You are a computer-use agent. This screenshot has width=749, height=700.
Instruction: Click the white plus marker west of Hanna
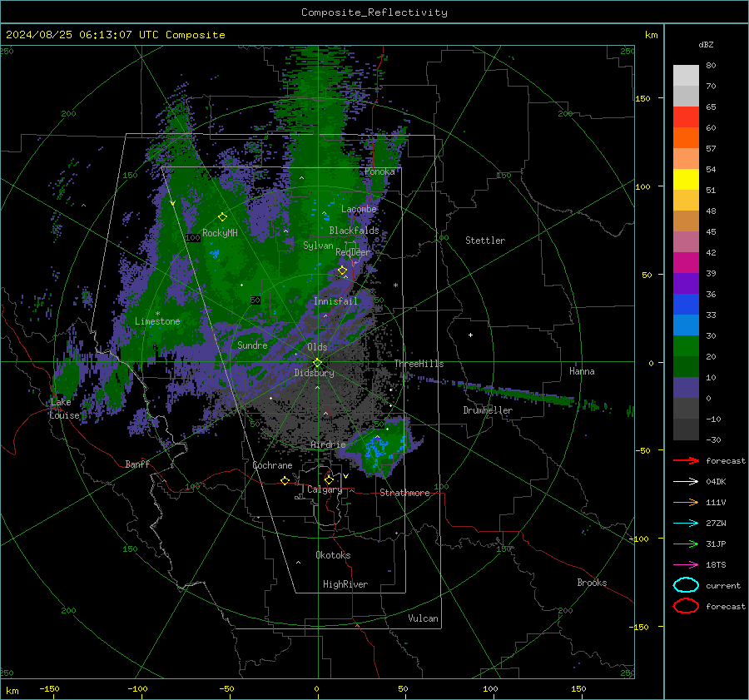coord(470,335)
